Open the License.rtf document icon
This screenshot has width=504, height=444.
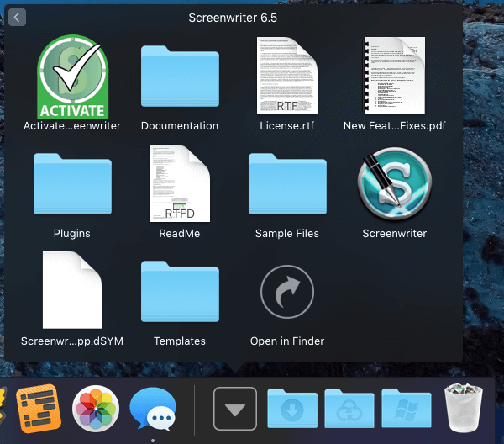point(287,76)
